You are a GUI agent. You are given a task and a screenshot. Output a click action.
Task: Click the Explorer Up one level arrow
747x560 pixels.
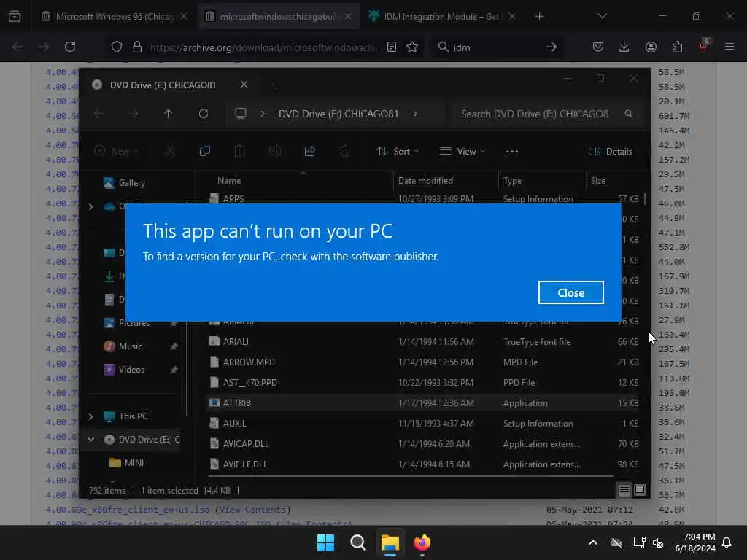pyautogui.click(x=168, y=114)
